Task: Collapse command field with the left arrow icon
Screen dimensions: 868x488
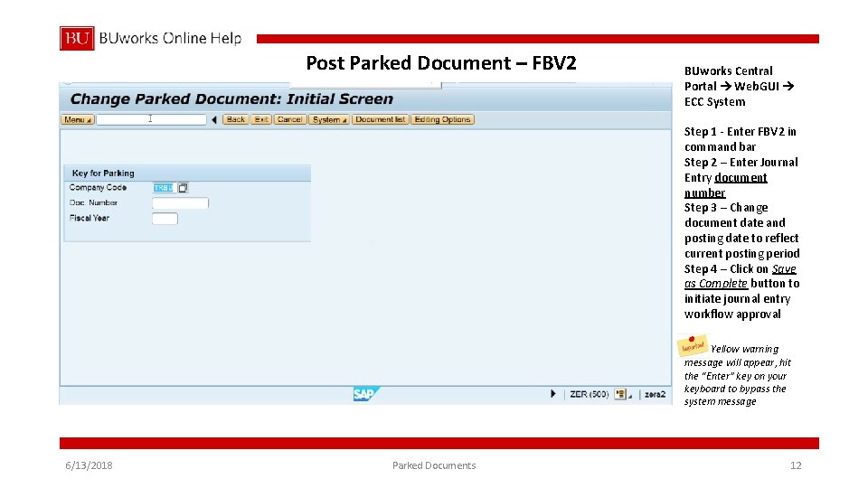Action: [214, 119]
